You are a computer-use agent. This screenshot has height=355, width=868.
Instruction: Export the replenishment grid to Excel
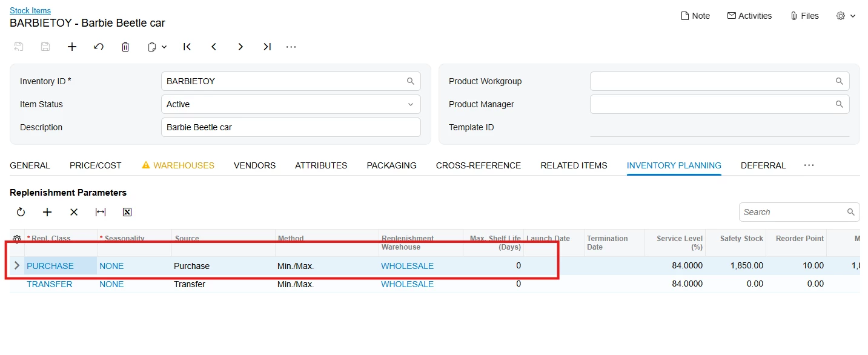(x=127, y=212)
